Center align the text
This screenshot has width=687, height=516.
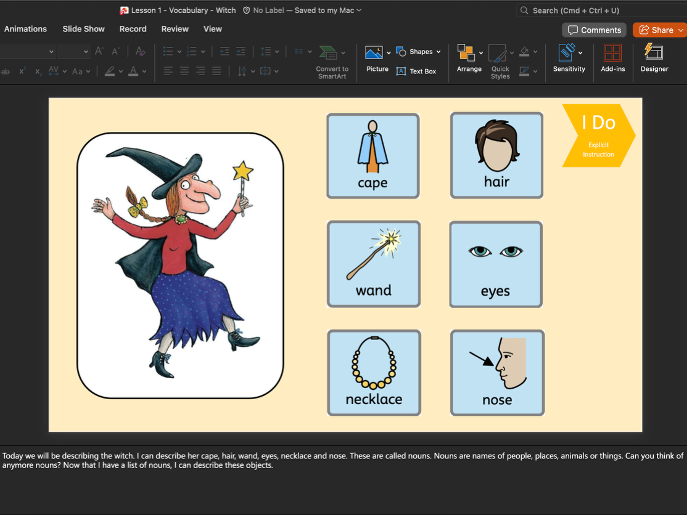184,71
